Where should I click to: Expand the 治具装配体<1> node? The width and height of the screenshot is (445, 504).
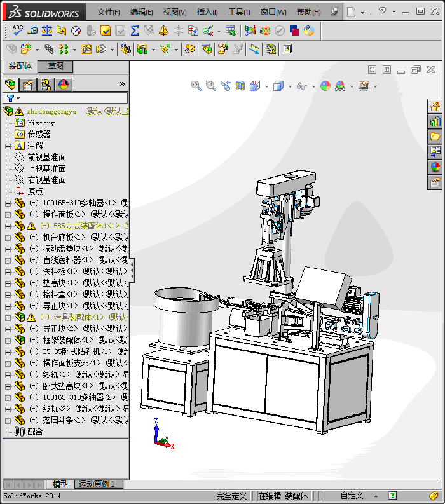[x=8, y=318]
